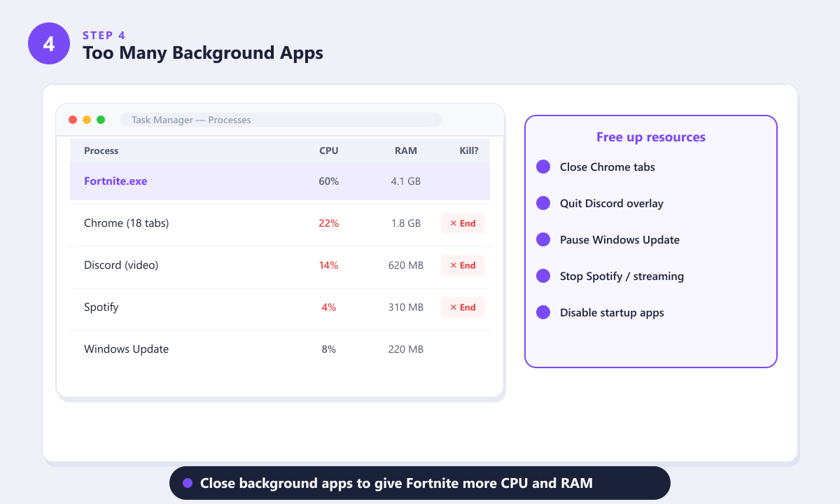Screen dimensions: 840x504
Task: Click the purple bullet beside Pause Windows Update
Action: [x=543, y=239]
